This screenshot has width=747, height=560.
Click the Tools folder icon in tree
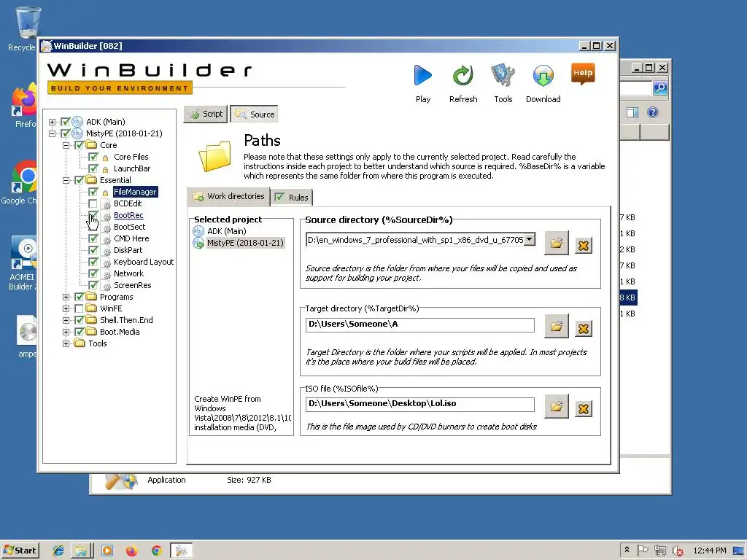pyautogui.click(x=80, y=343)
